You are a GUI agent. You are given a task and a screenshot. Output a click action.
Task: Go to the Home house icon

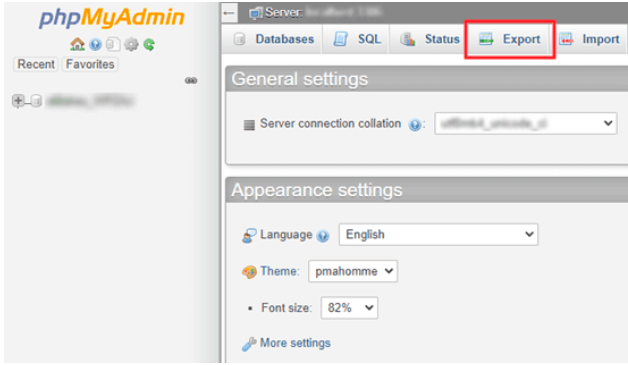click(x=77, y=44)
